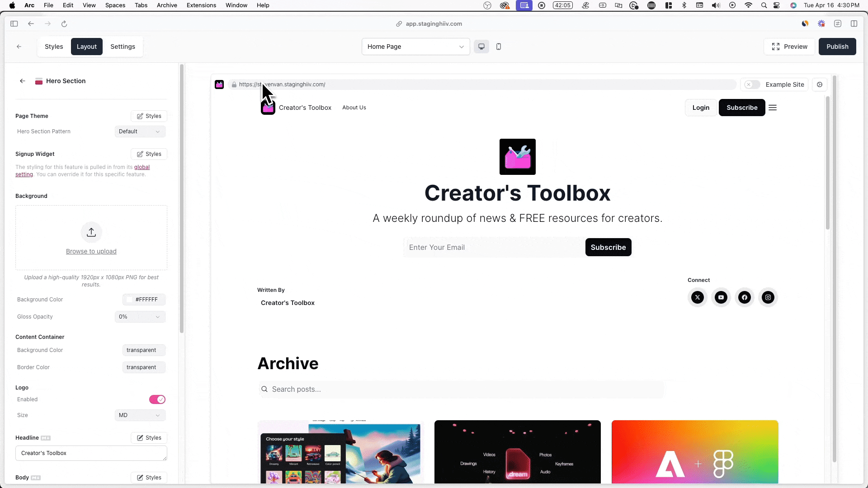
Task: Open the Instagram social icon
Action: (768, 297)
